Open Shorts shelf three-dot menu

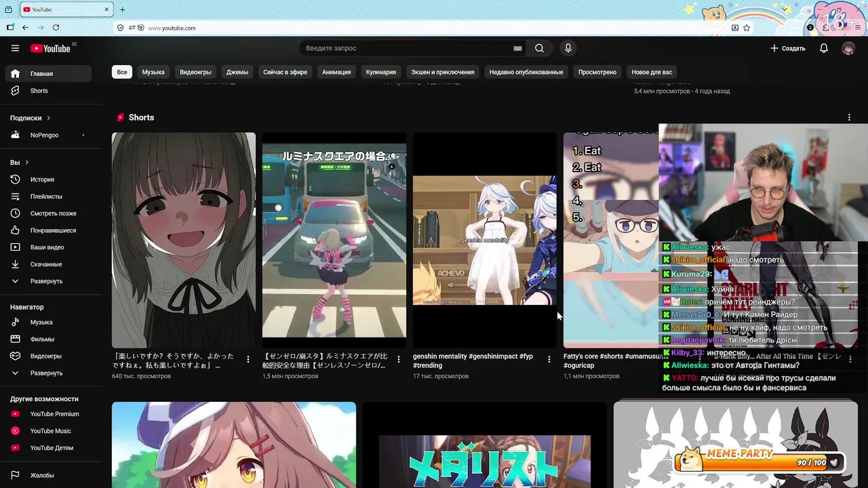(849, 117)
